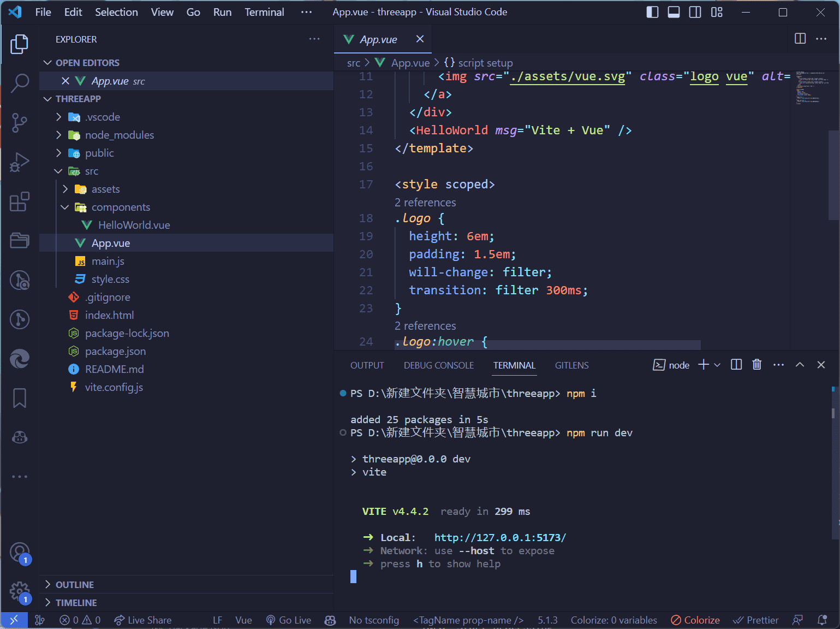Expand the Timeline section
This screenshot has width=840, height=629.
47,602
